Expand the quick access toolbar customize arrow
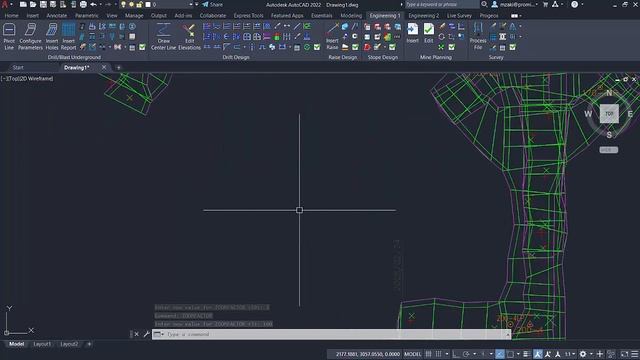The image size is (640, 360). [197, 4]
